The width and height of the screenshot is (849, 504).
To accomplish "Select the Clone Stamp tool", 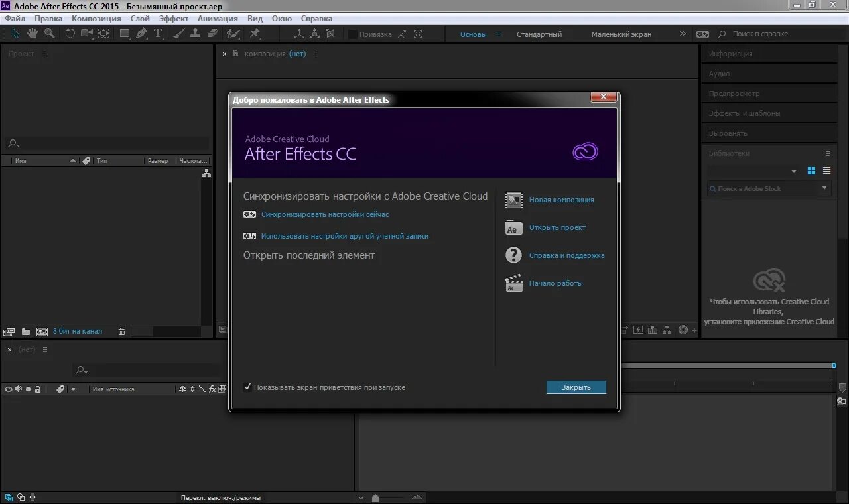I will click(196, 34).
